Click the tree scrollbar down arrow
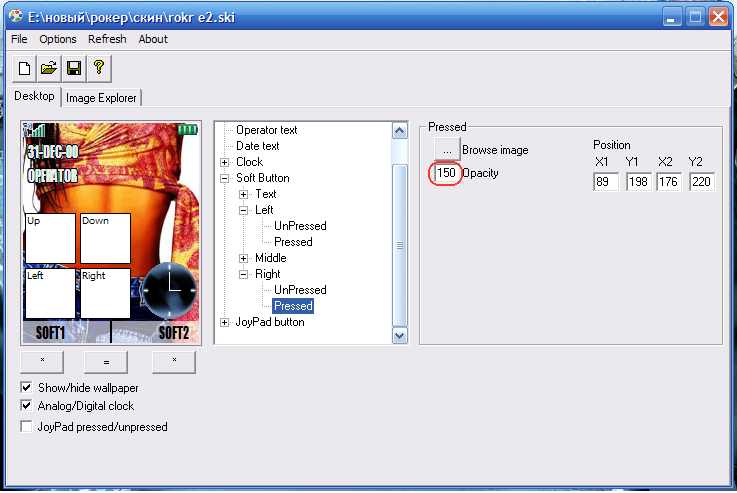This screenshot has height=493, width=737. pyautogui.click(x=400, y=335)
